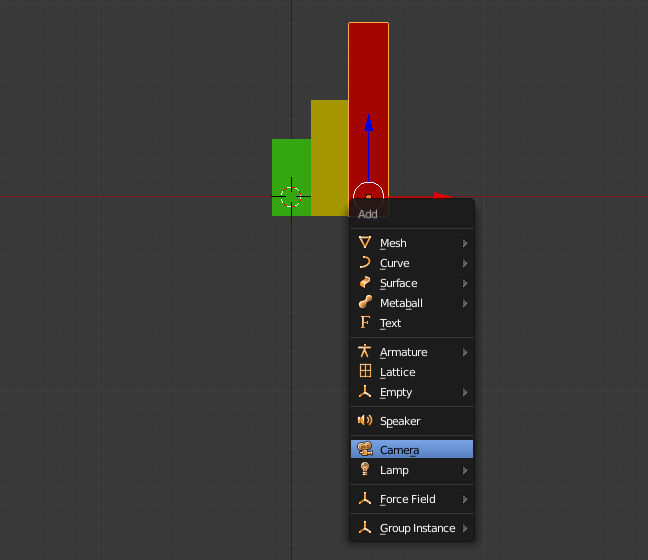Expand the Group Instance submenu arrow
This screenshot has height=560, width=648.
click(465, 528)
